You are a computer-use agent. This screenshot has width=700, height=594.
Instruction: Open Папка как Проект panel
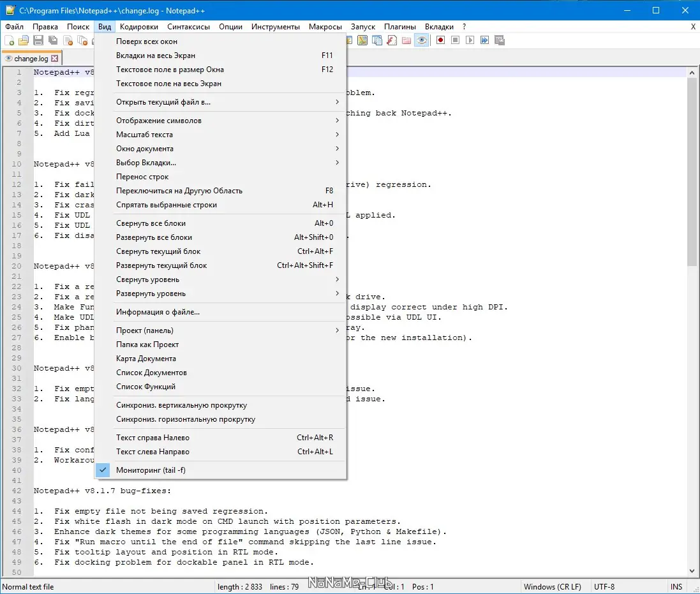pos(221,345)
